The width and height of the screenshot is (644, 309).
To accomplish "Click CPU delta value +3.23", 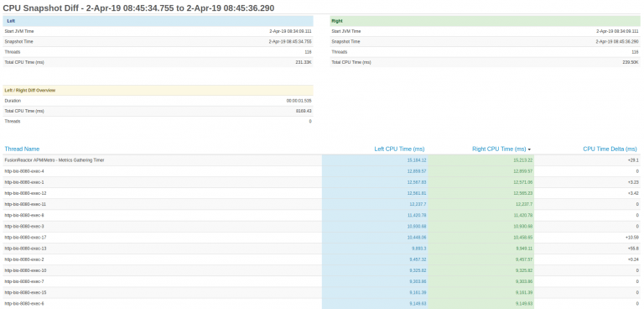I will click(634, 182).
